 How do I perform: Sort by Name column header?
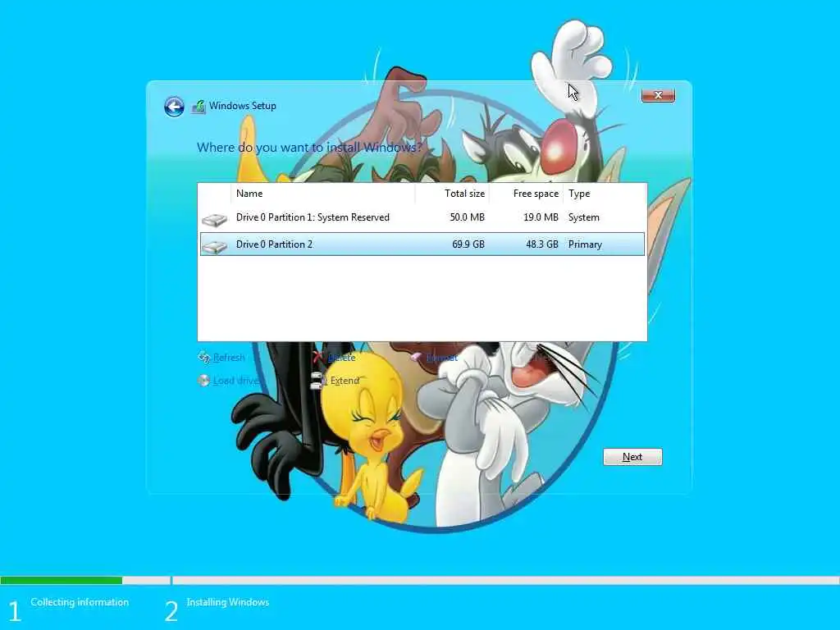point(322,194)
